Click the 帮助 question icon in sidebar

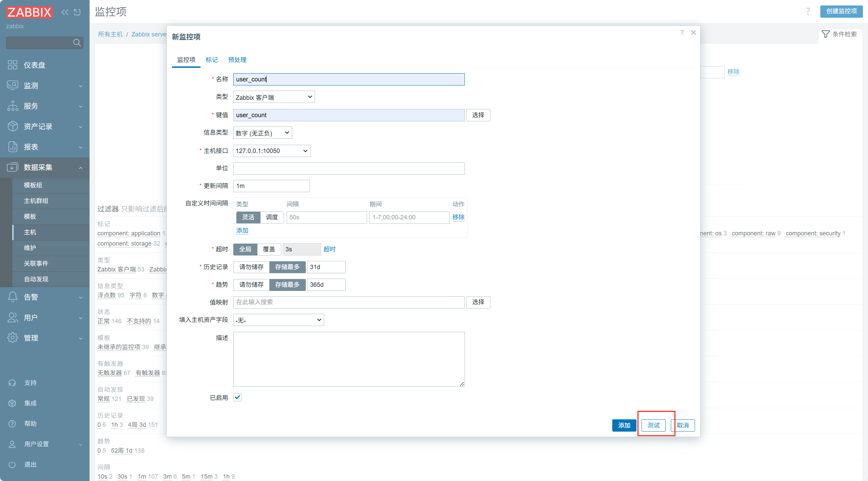12,423
